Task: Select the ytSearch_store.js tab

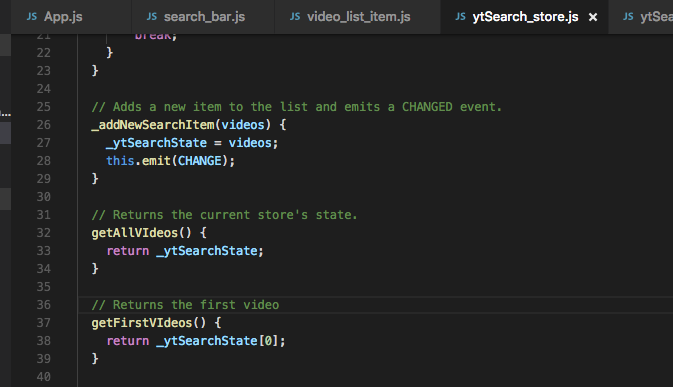Action: pyautogui.click(x=524, y=17)
